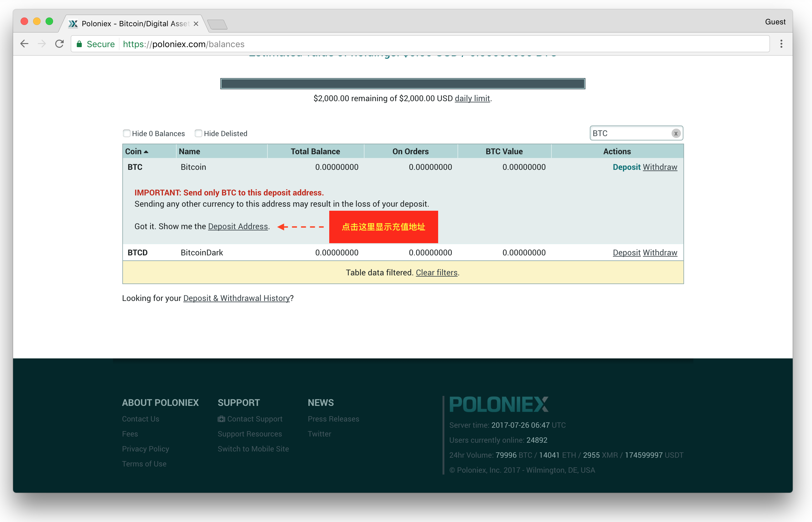Close the Poloniex browser tab
This screenshot has height=522, width=812.
(196, 24)
